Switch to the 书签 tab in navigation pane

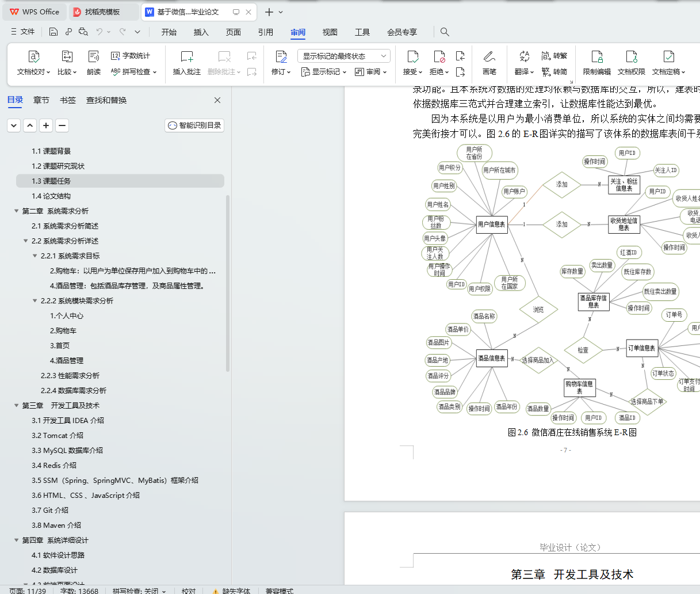click(x=68, y=100)
